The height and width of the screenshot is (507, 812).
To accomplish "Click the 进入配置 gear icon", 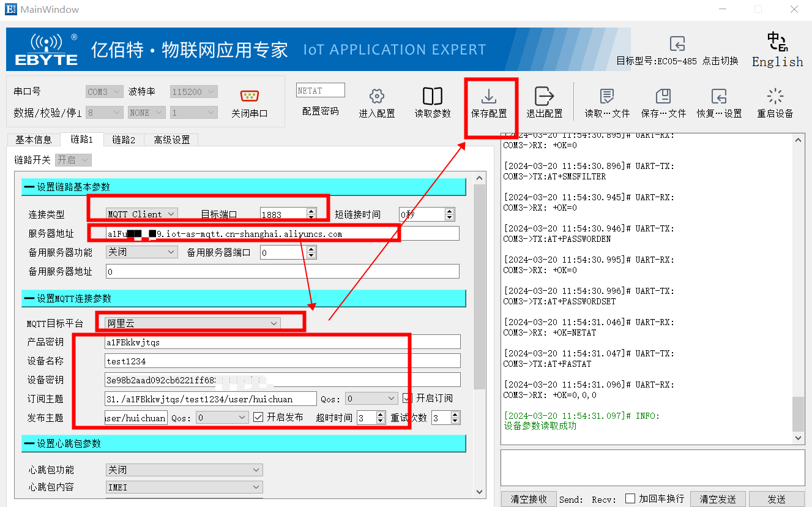I will click(377, 97).
